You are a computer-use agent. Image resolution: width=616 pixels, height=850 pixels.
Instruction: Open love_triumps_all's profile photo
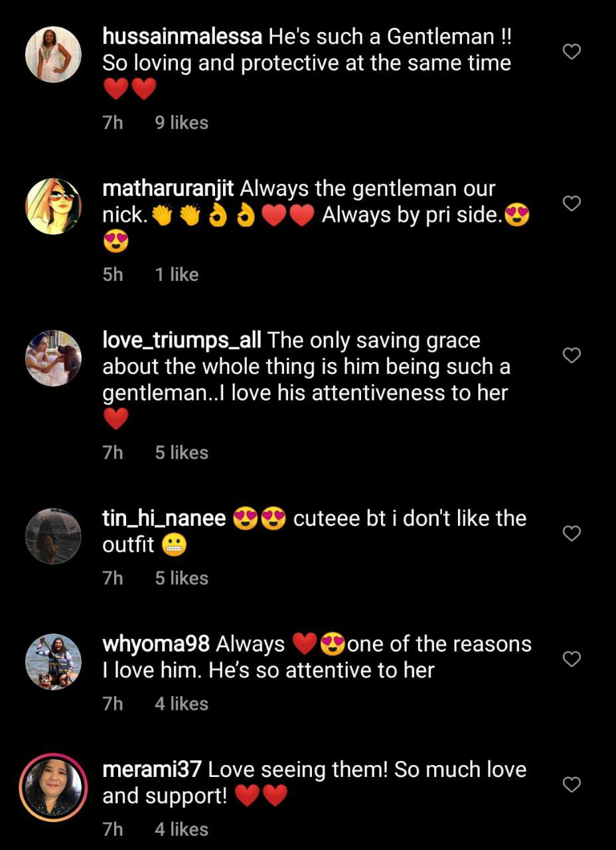pos(53,358)
